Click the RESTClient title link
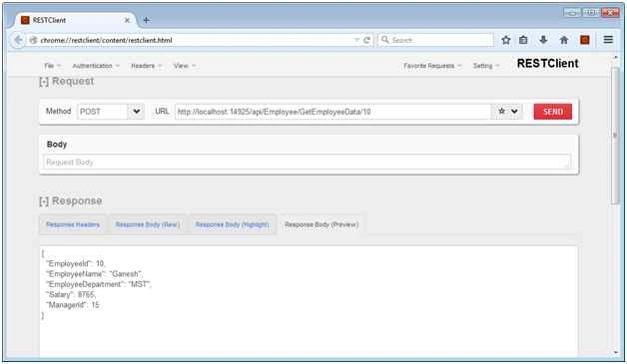The image size is (627, 364). 547,64
